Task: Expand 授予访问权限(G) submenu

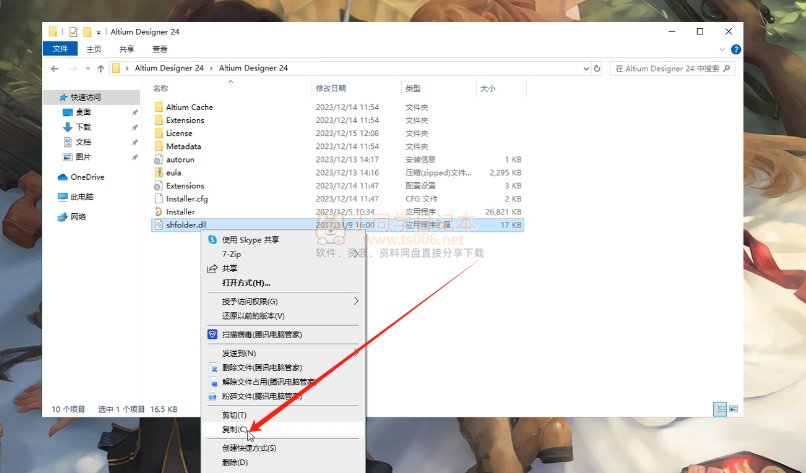Action: pos(356,301)
